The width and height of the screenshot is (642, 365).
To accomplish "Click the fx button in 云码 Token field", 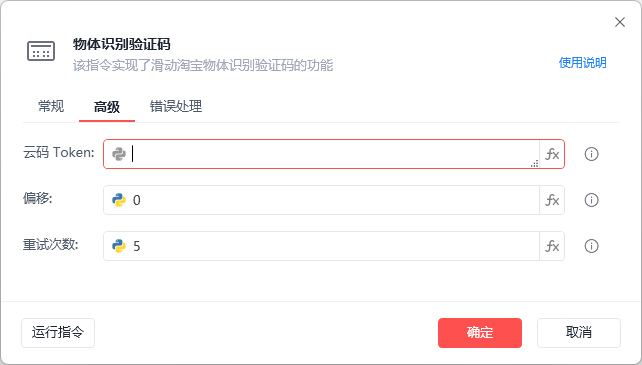I will click(x=552, y=154).
